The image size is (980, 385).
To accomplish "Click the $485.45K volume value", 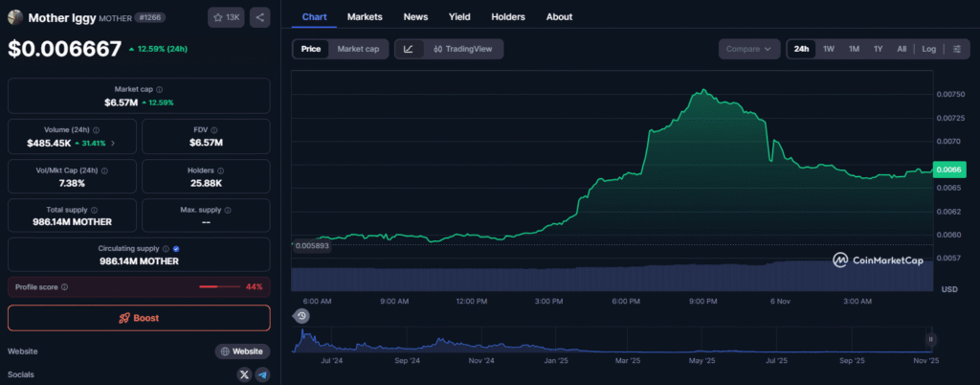I will (x=48, y=143).
